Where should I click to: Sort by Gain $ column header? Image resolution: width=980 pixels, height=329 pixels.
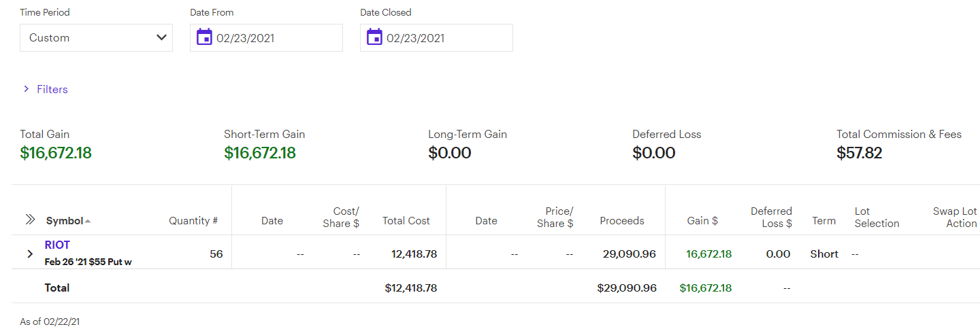coord(702,220)
